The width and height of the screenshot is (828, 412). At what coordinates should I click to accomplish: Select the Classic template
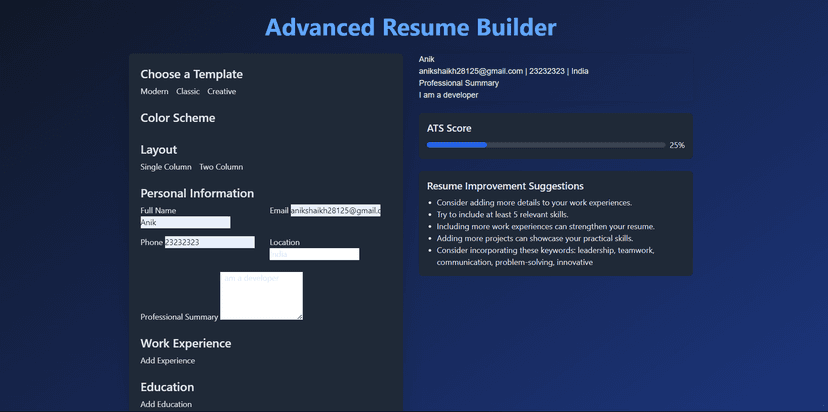pos(188,91)
